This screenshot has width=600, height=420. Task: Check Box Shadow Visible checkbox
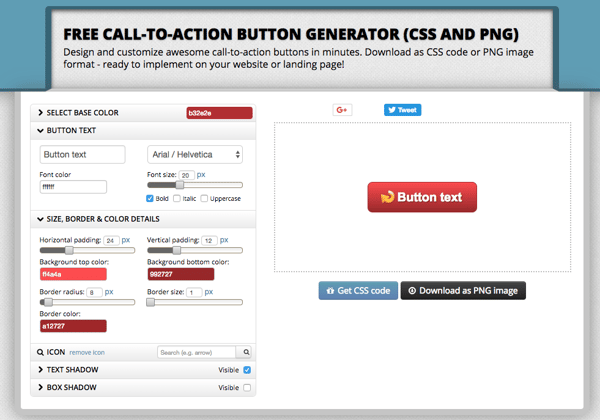pyautogui.click(x=247, y=387)
